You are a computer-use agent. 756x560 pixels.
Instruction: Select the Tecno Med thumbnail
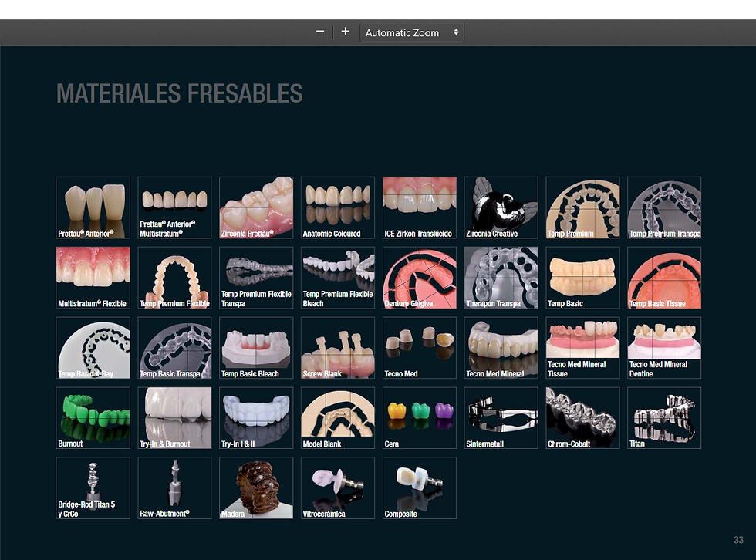(x=420, y=348)
